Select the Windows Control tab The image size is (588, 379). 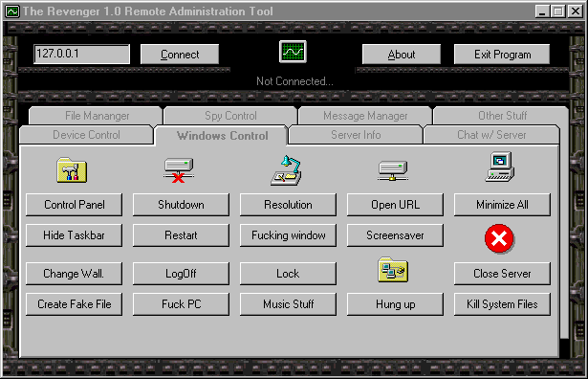coord(222,136)
